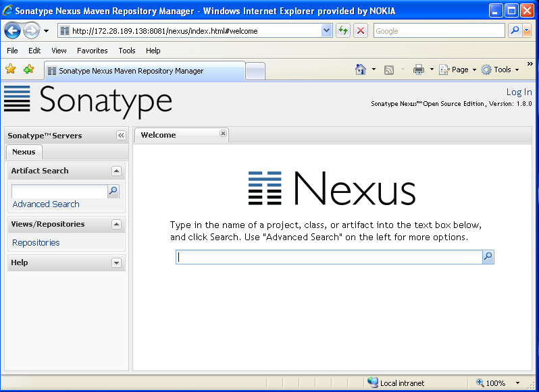Click the main welcome search text box
Viewport: 539px width, 392px height.
[x=330, y=257]
